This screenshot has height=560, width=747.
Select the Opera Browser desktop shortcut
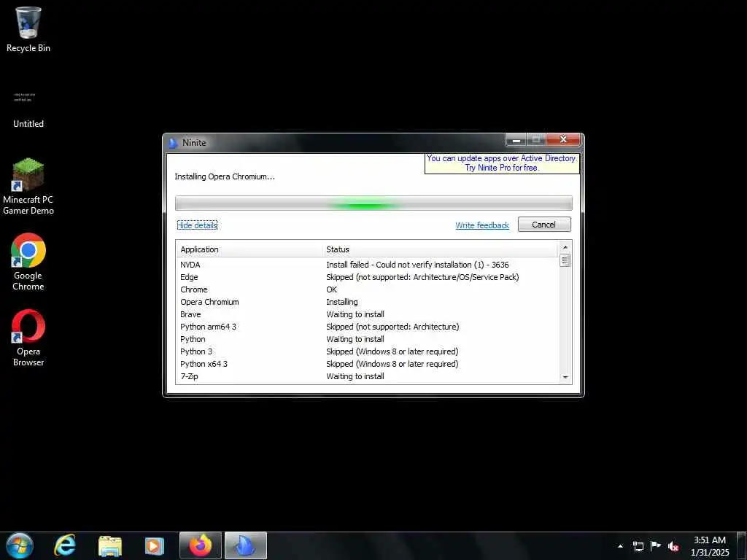[28, 338]
